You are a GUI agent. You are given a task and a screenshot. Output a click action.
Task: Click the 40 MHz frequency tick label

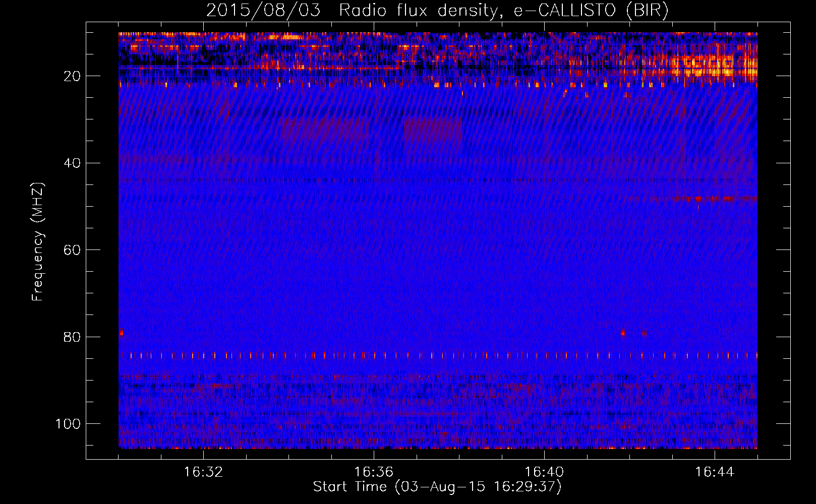[x=72, y=163]
